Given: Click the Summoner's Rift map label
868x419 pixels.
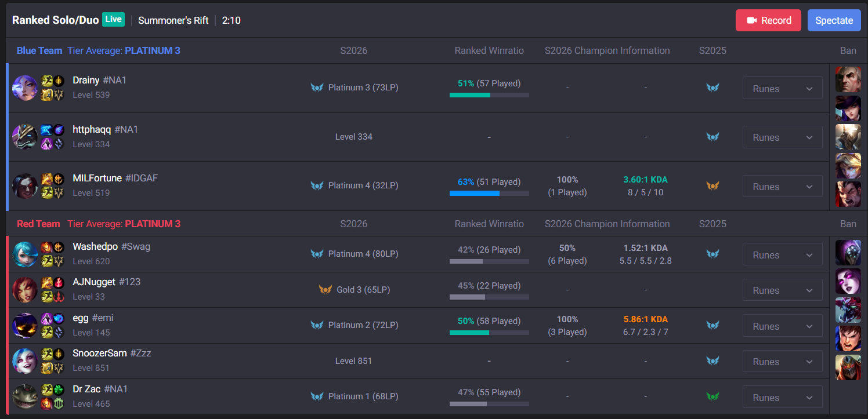Looking at the screenshot, I should click(173, 20).
